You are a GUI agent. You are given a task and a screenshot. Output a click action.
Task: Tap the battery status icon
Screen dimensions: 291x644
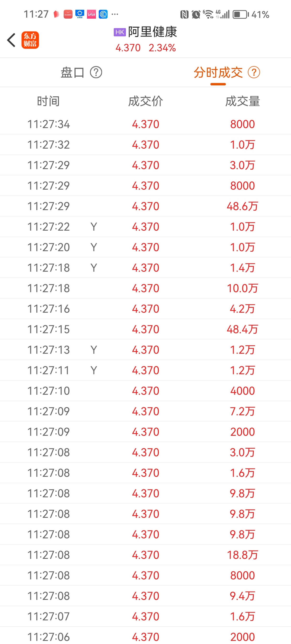pyautogui.click(x=240, y=15)
